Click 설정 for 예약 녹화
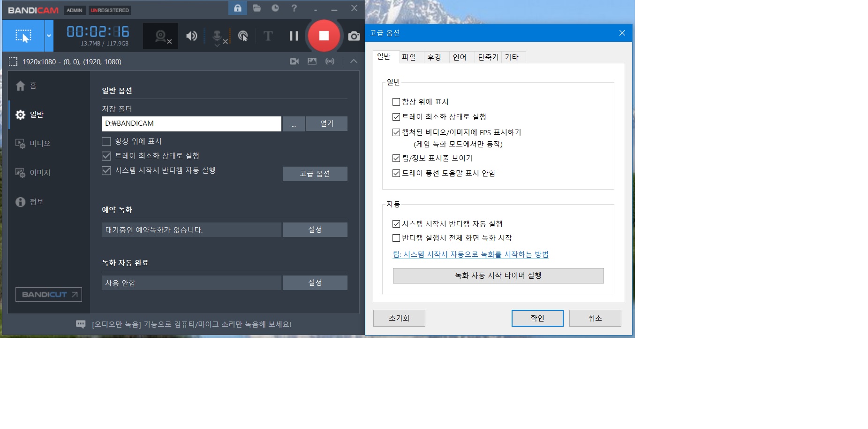Image resolution: width=868 pixels, height=429 pixels. pyautogui.click(x=315, y=230)
